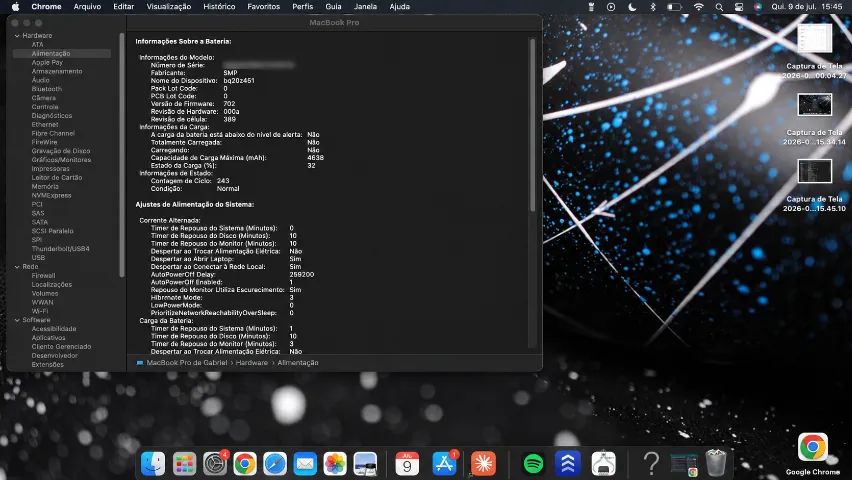This screenshot has width=852, height=480.
Task: Open the Trash in the Dock
Action: (716, 463)
